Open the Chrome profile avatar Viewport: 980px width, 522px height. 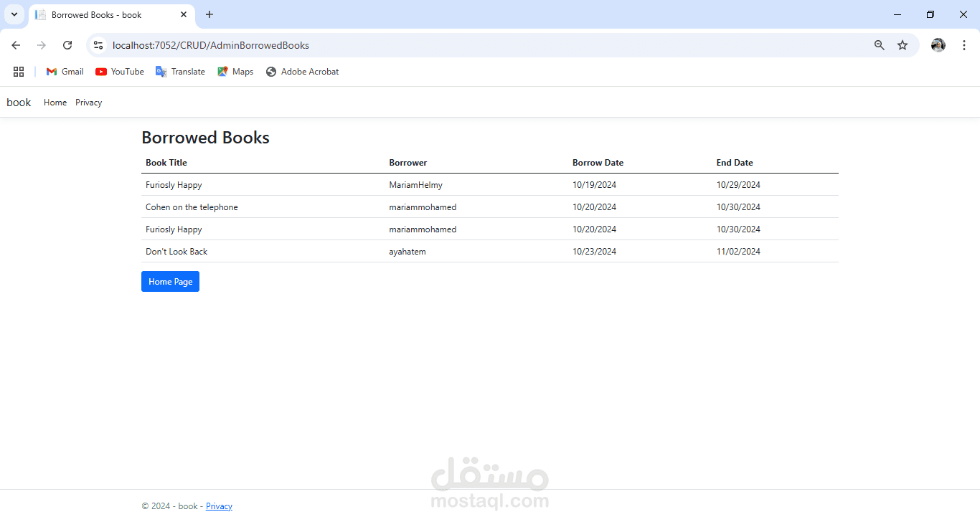(938, 45)
